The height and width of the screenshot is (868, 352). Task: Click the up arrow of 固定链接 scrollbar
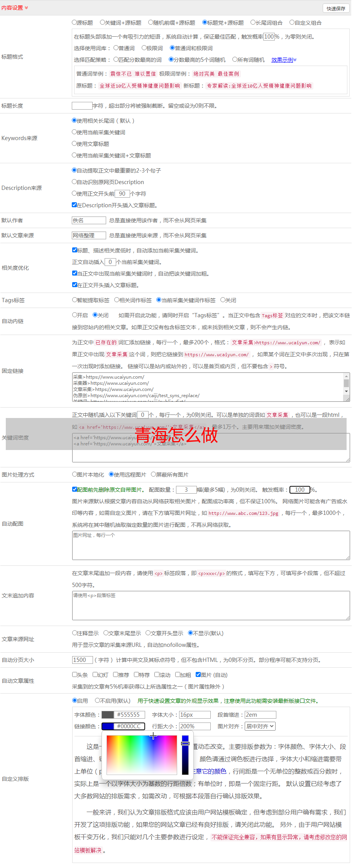coord(346,376)
